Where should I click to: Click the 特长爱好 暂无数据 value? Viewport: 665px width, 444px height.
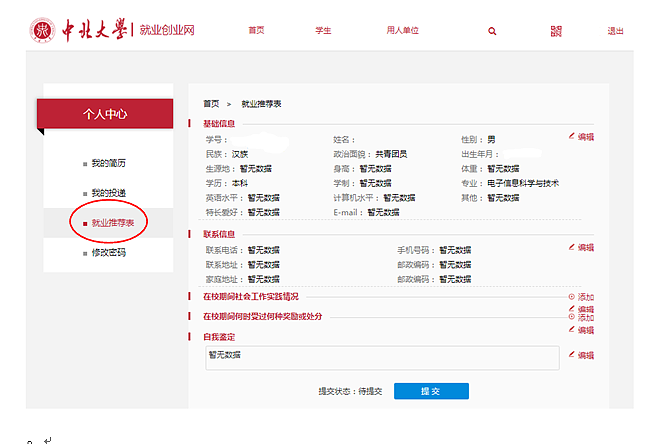[263, 212]
